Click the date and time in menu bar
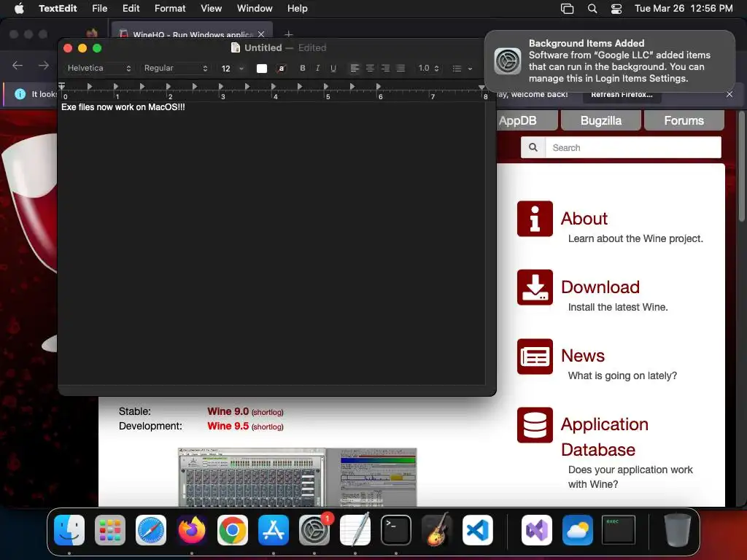Viewport: 747px width, 560px height. tap(684, 8)
